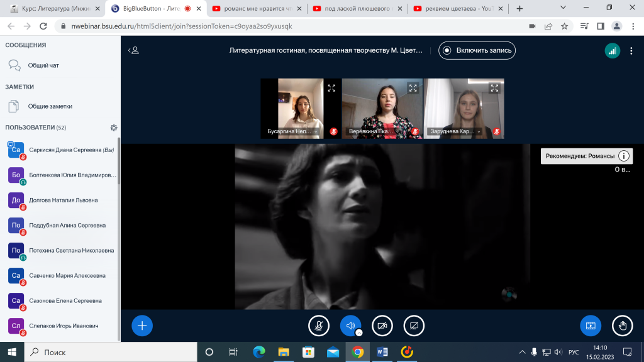Select user Слепаков Игорь Иванович
The width and height of the screenshot is (644, 362).
[x=62, y=326]
